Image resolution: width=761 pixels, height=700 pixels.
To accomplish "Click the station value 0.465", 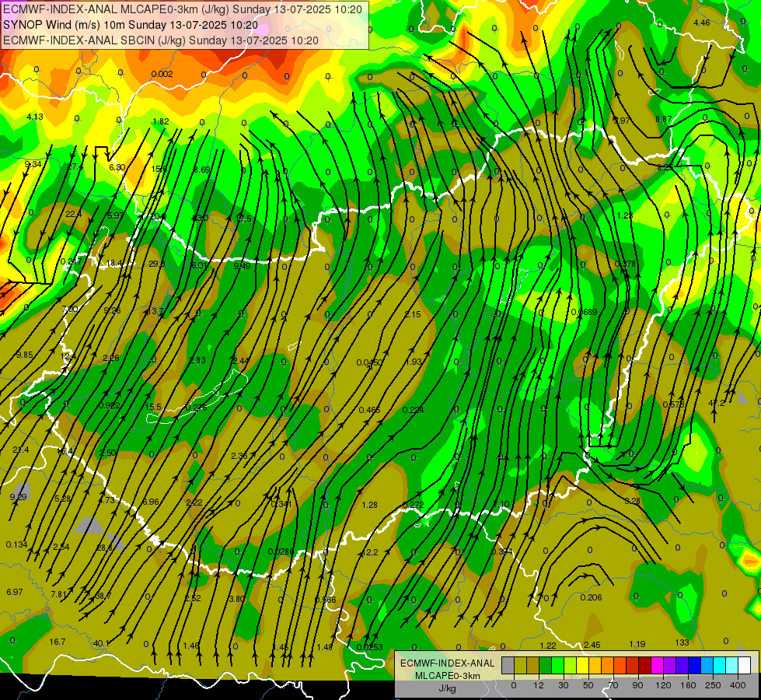I will click(x=370, y=410).
